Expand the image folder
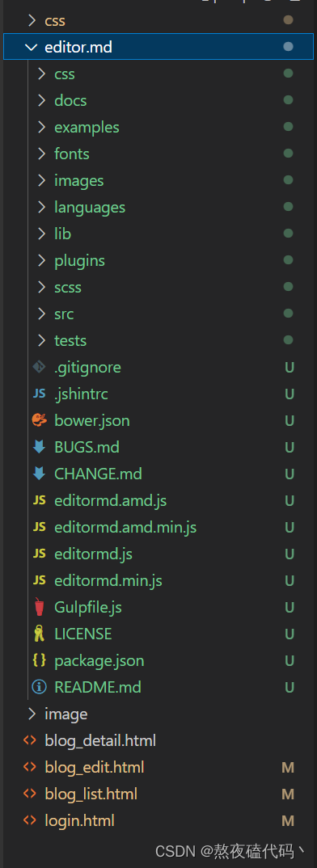Viewport: 317px width, 868px height. [x=32, y=714]
